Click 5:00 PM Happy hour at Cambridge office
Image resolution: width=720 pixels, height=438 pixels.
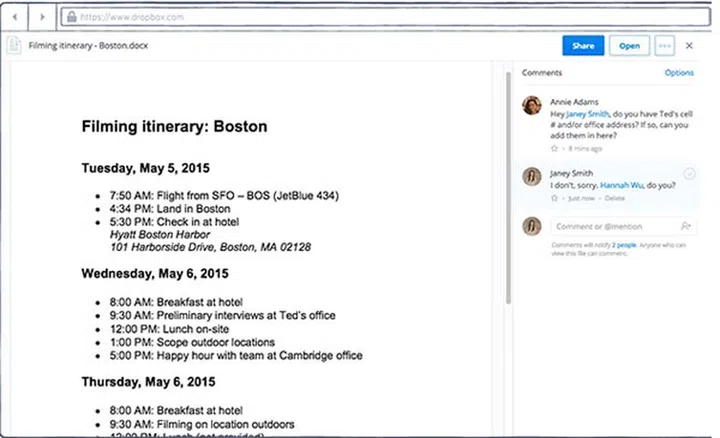coord(236,356)
